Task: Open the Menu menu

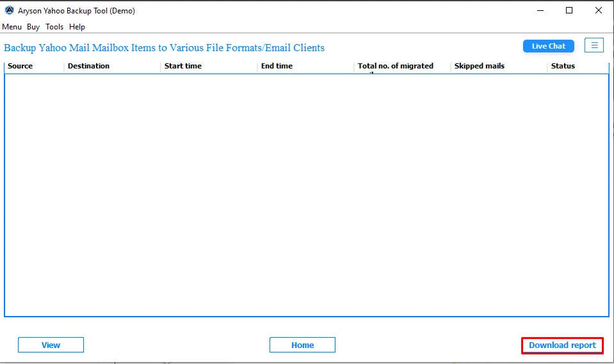Action: click(12, 27)
